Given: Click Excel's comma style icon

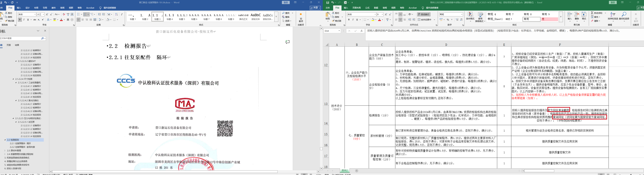Looking at the screenshot, I should 452,19.
